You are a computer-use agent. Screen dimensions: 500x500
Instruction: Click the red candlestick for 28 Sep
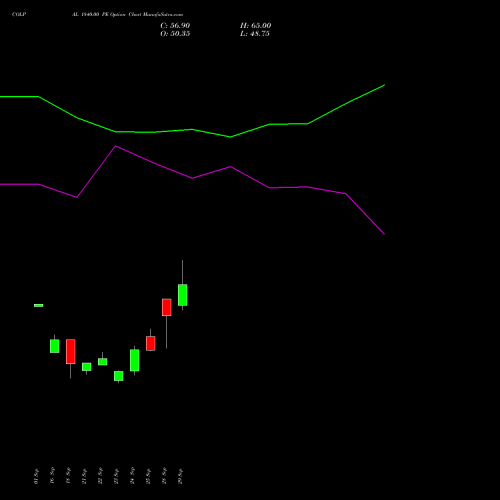pyautogui.click(x=167, y=307)
